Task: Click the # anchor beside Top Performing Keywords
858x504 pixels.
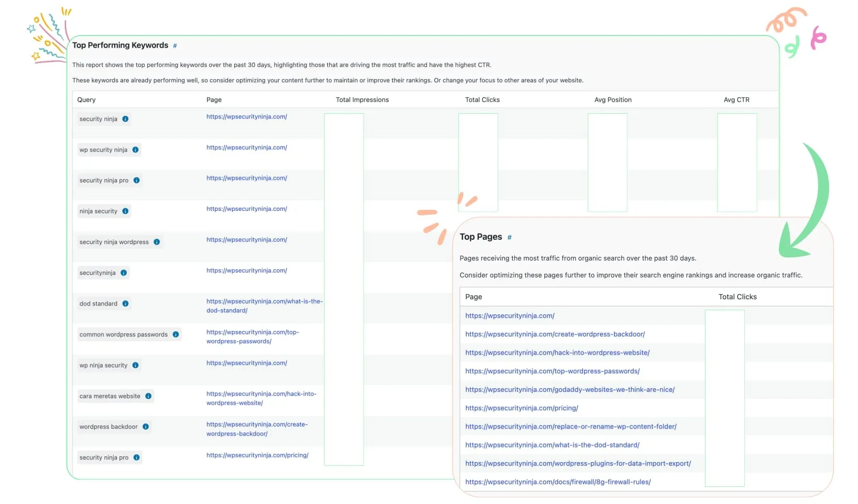Action: click(x=175, y=46)
